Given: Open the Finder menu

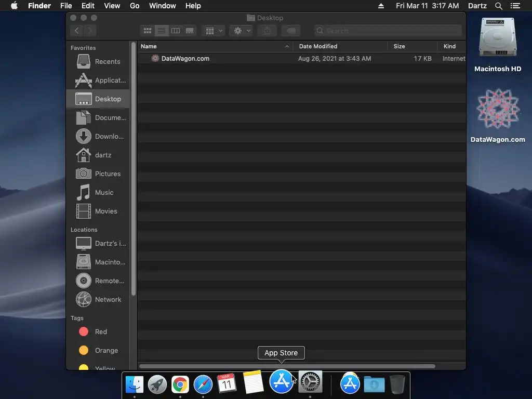Looking at the screenshot, I should pos(39,6).
